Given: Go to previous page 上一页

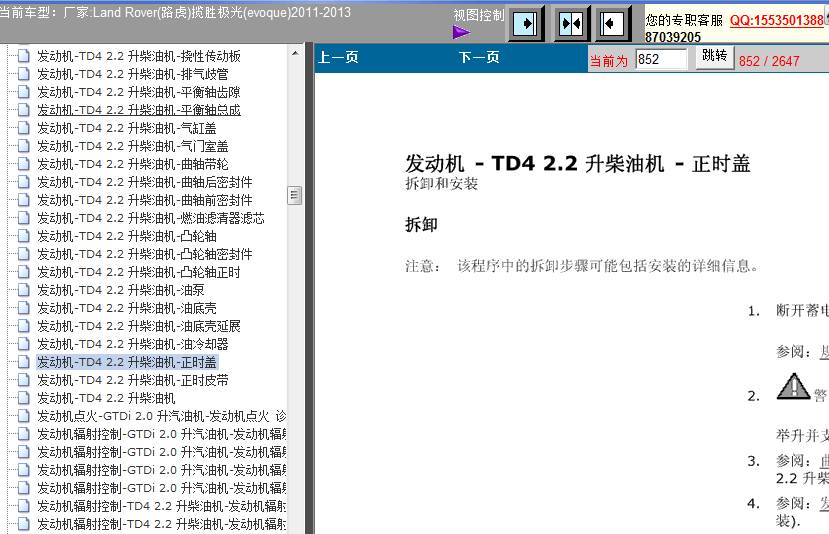Looking at the screenshot, I should tap(338, 57).
